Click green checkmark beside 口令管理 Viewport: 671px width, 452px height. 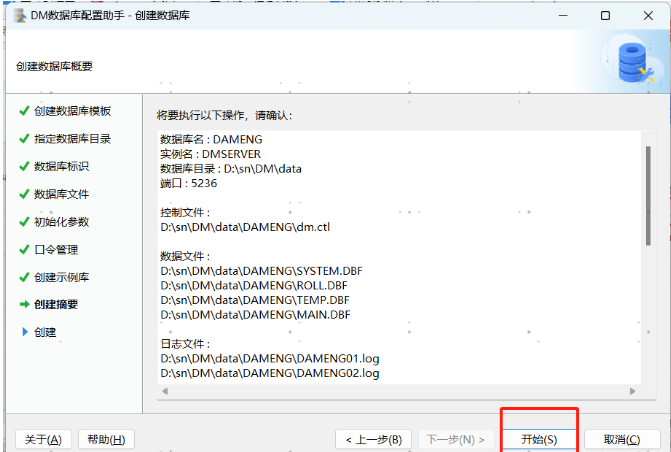(x=24, y=249)
